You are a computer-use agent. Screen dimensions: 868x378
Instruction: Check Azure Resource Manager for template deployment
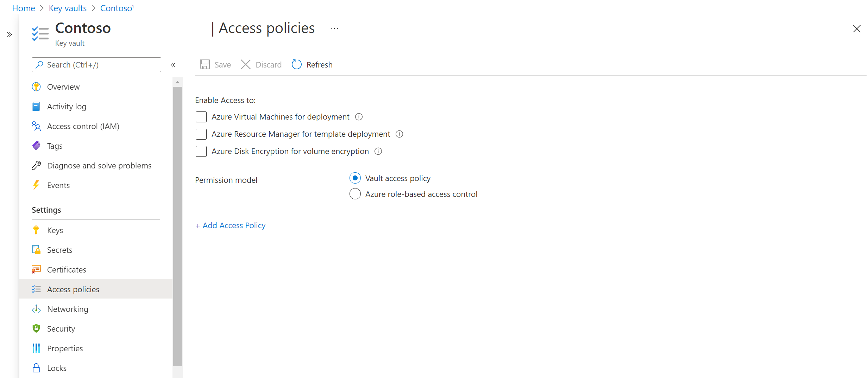(x=201, y=134)
